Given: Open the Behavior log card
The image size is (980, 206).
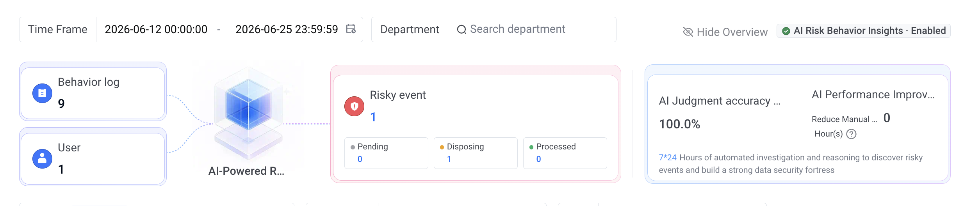Looking at the screenshot, I should pyautogui.click(x=93, y=93).
